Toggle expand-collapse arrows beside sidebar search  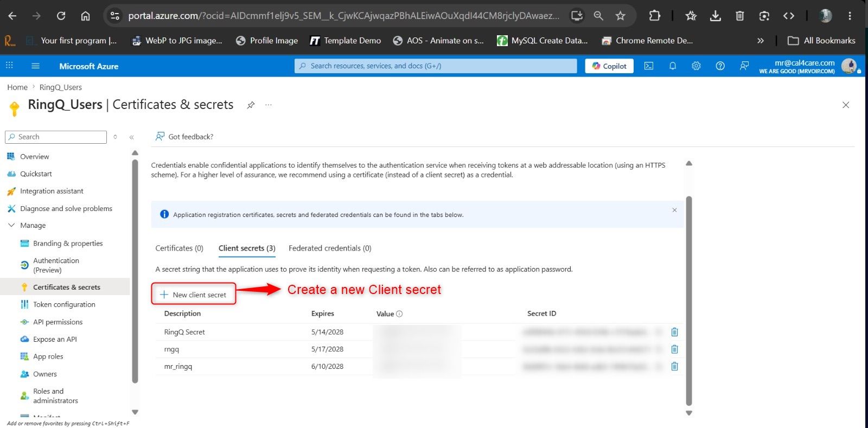[115, 137]
